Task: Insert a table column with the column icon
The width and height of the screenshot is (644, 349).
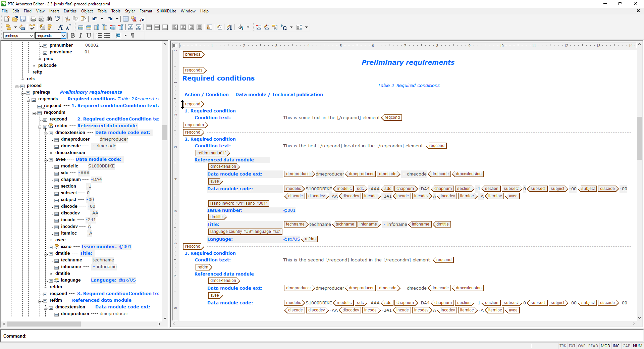Action: point(96,28)
